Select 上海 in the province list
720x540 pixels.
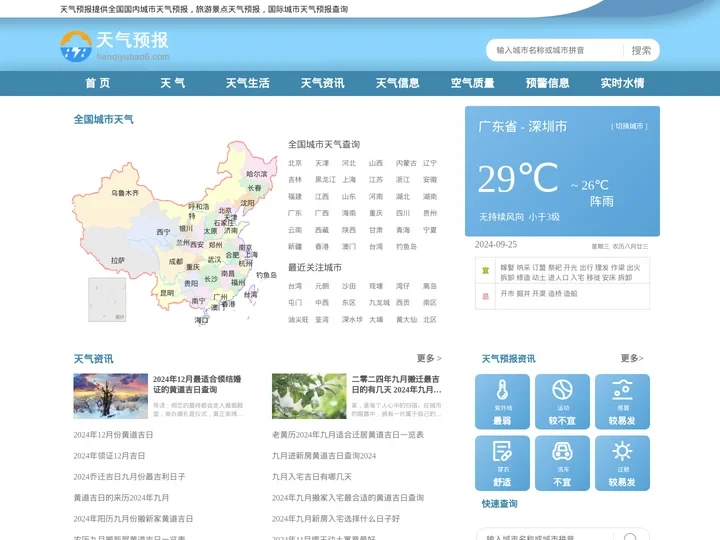tap(349, 180)
